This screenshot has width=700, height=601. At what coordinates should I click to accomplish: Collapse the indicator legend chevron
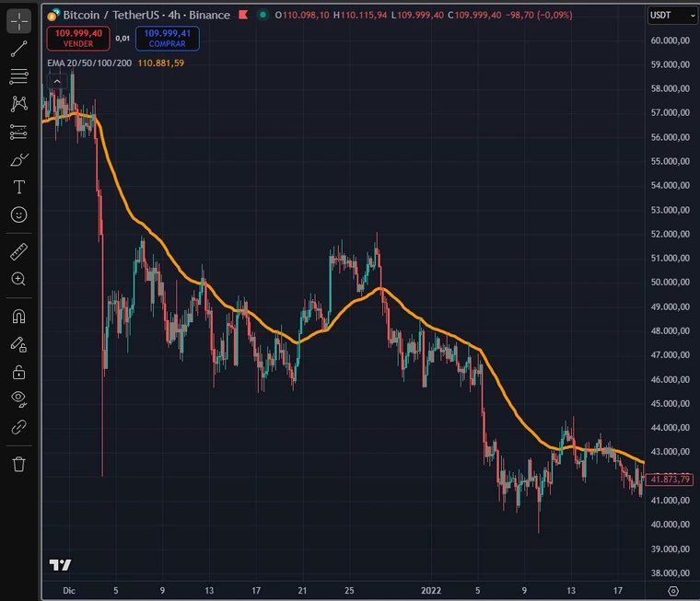(57, 81)
